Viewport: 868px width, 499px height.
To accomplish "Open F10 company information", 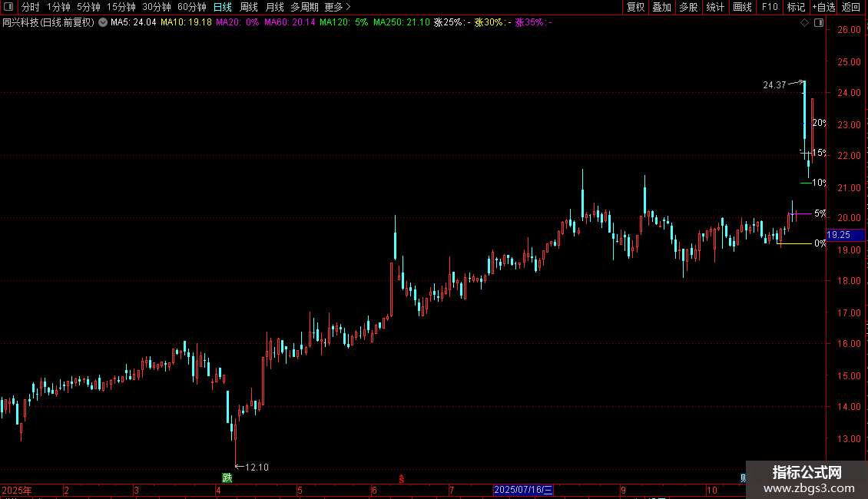I will click(x=770, y=7).
